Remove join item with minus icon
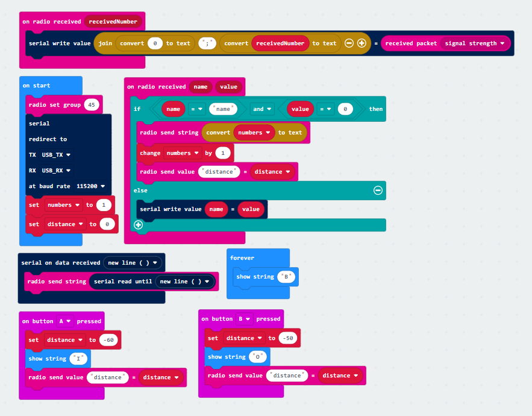 (x=349, y=43)
